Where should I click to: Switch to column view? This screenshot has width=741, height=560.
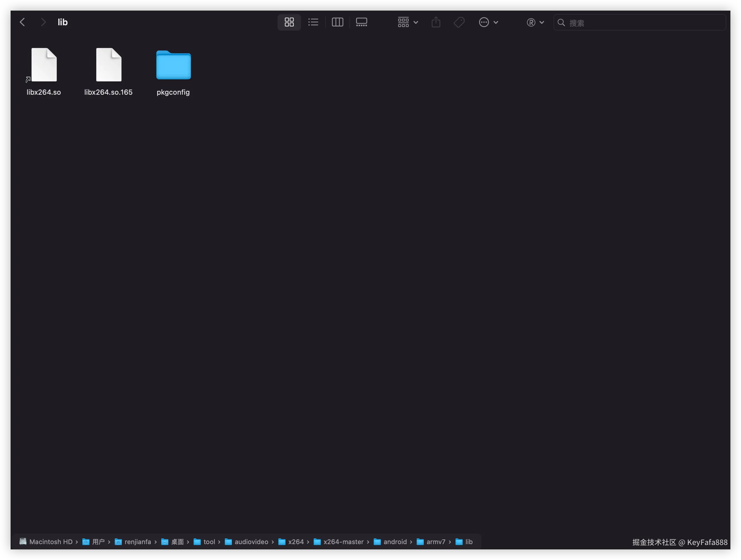pos(337,22)
